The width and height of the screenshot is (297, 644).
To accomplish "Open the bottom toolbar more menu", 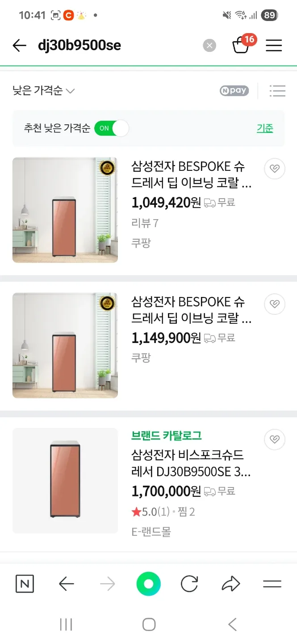I will [272, 584].
